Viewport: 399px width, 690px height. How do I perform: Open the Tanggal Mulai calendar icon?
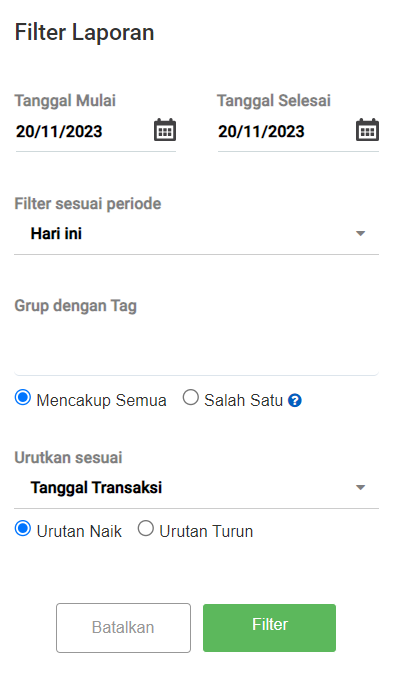(x=165, y=130)
